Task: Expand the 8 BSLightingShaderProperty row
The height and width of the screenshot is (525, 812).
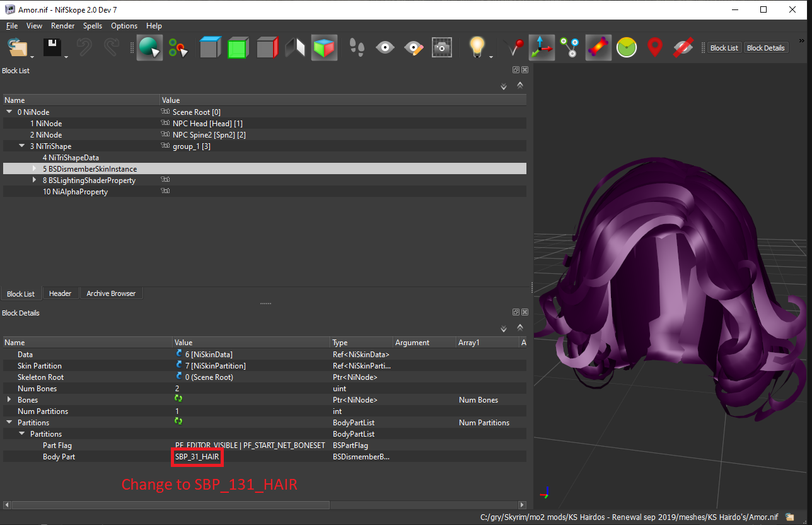Action: pyautogui.click(x=35, y=180)
